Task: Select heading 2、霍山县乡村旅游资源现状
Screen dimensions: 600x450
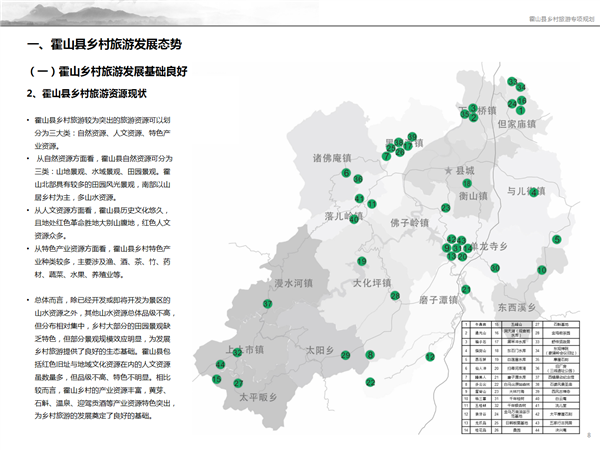Action: 86,93
